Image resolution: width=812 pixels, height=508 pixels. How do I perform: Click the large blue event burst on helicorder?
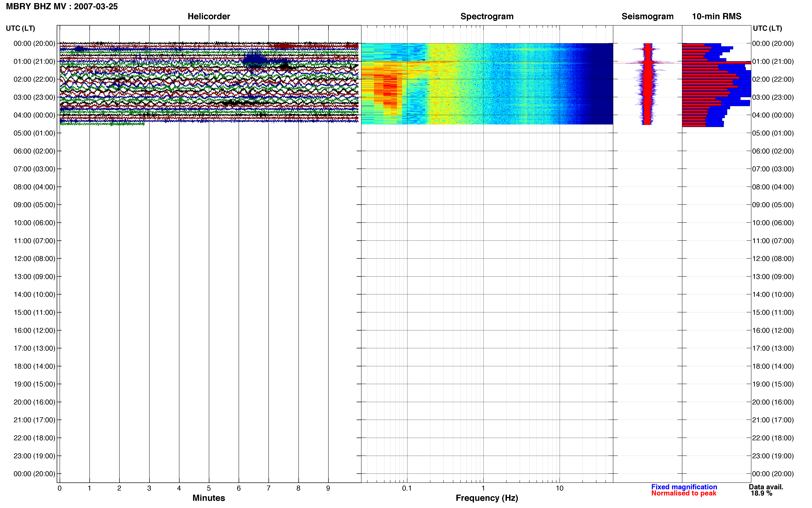point(255,61)
